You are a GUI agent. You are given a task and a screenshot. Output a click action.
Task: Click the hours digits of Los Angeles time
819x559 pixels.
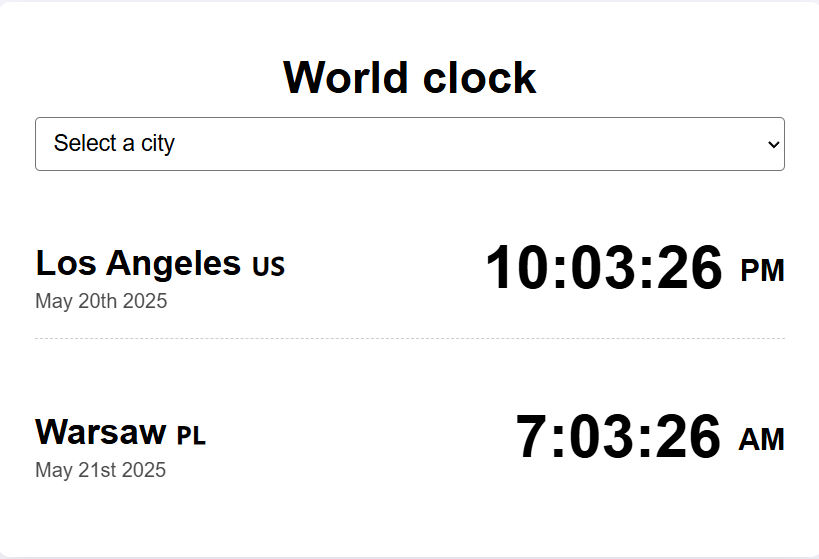[518, 267]
